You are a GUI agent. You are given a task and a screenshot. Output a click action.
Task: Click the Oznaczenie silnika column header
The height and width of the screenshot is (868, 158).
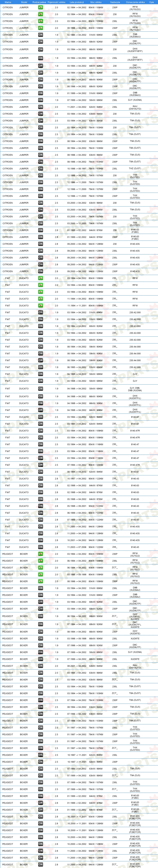[x=135, y=2]
